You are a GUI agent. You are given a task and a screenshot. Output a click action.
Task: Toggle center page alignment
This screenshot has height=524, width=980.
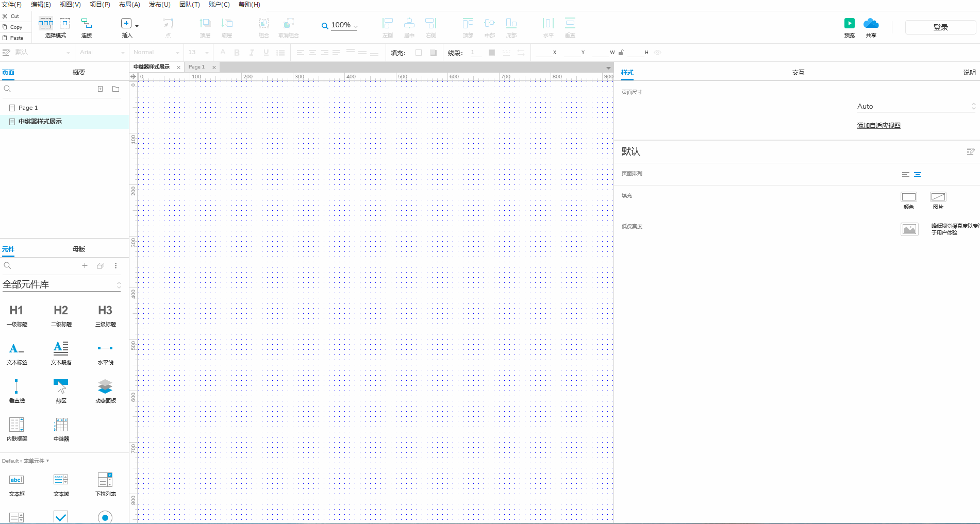(x=918, y=175)
